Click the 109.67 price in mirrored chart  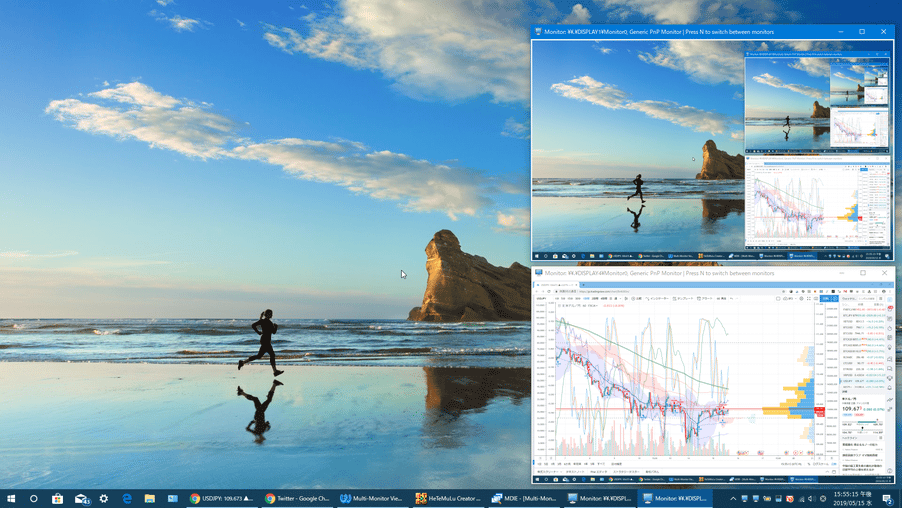[852, 408]
